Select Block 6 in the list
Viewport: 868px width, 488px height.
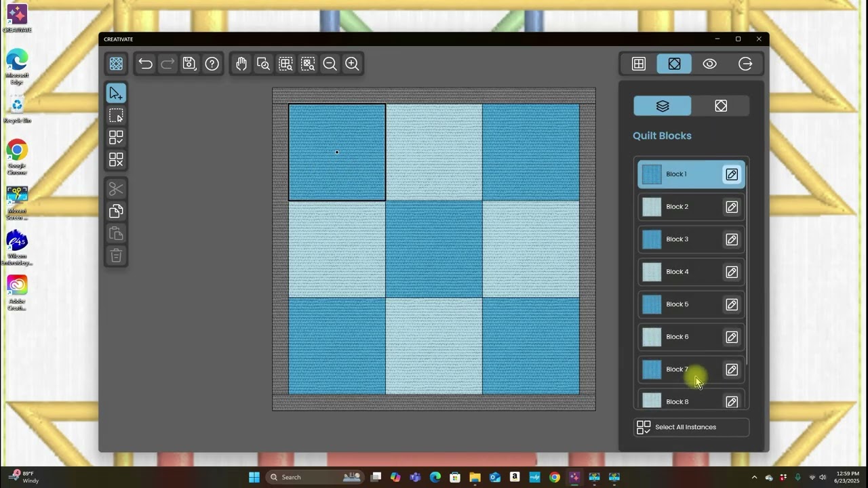point(691,337)
